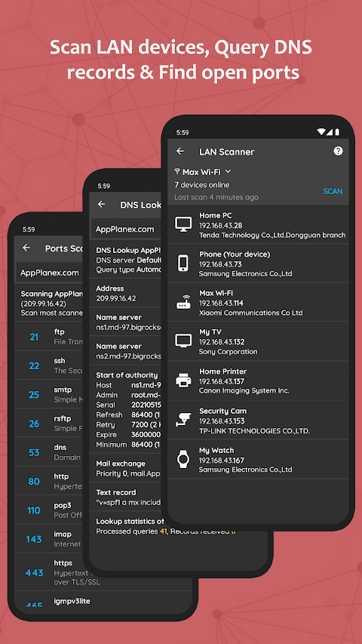View Lookup statistics section
The height and width of the screenshot is (644, 362).
click(166, 526)
